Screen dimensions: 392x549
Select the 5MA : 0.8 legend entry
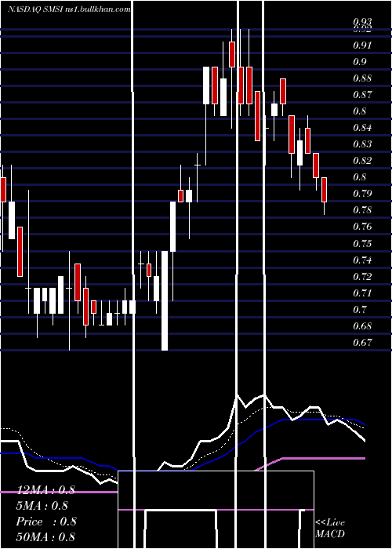(x=42, y=506)
